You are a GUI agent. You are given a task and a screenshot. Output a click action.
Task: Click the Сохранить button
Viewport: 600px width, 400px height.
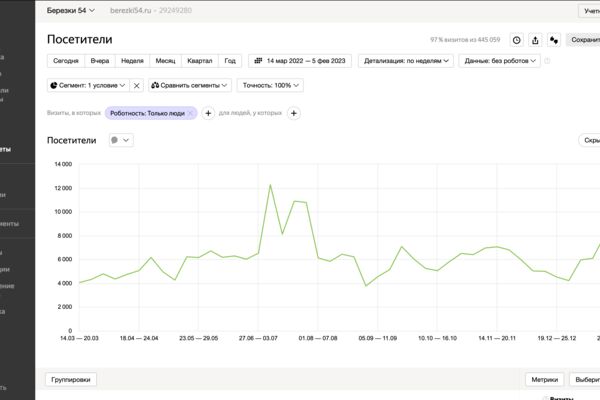(x=583, y=40)
